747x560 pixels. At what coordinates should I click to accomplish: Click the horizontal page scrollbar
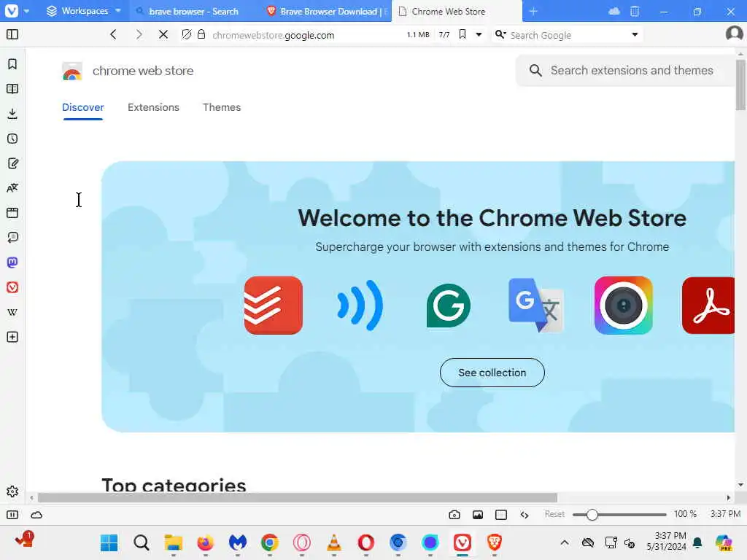[x=298, y=497]
